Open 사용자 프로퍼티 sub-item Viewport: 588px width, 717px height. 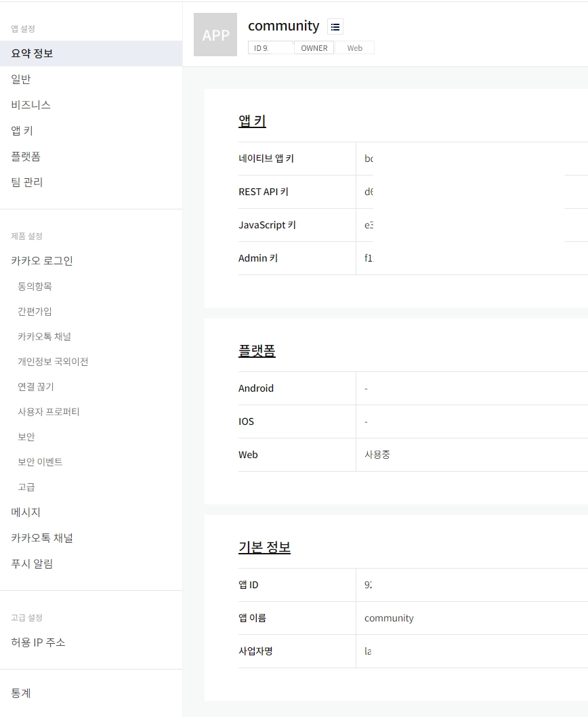[x=49, y=411]
